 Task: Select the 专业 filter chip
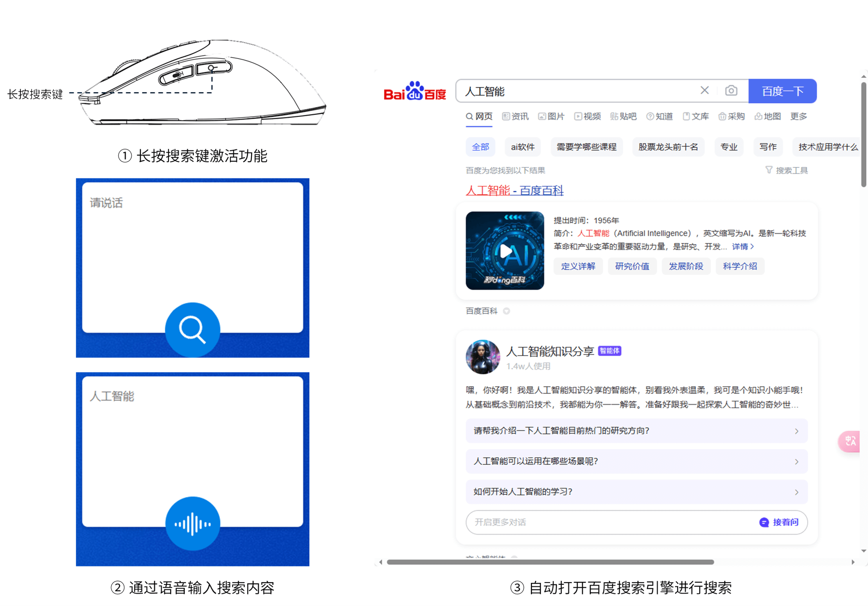pyautogui.click(x=729, y=147)
